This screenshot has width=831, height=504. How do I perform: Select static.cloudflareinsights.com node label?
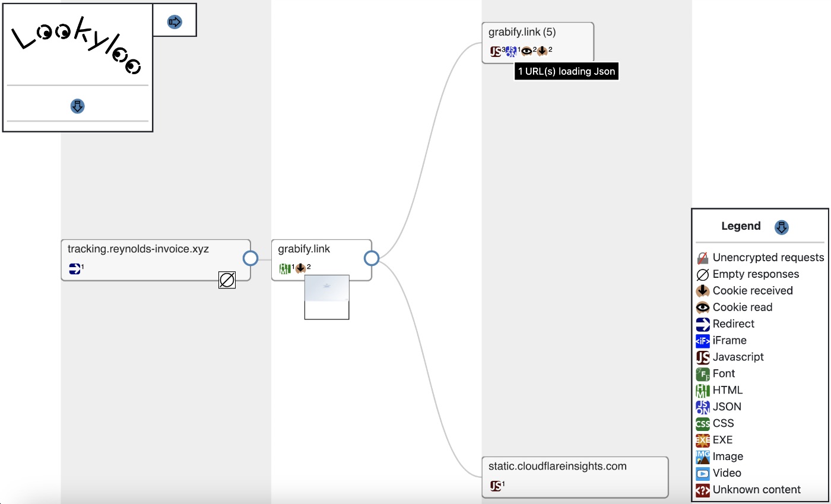558,466
